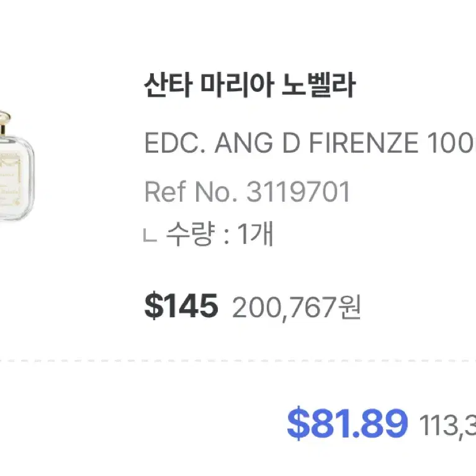Image resolution: width=476 pixels, height=476 pixels.
Task: Click the 노벨라 word in the brand title
Action: click(318, 85)
